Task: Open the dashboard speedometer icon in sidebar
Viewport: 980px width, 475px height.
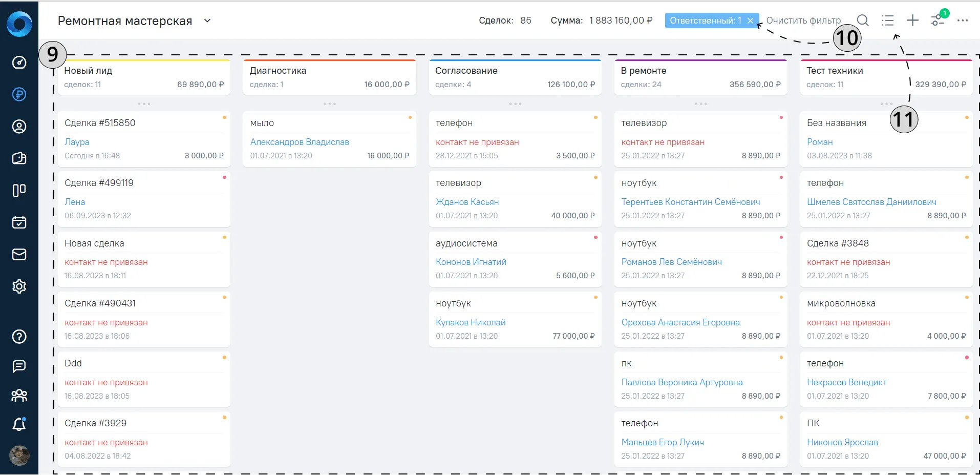Action: (x=19, y=63)
